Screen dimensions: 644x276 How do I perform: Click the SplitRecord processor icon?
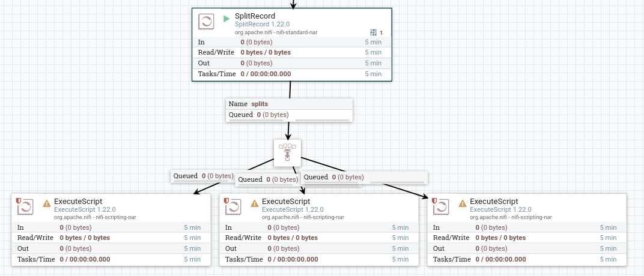tap(206, 22)
